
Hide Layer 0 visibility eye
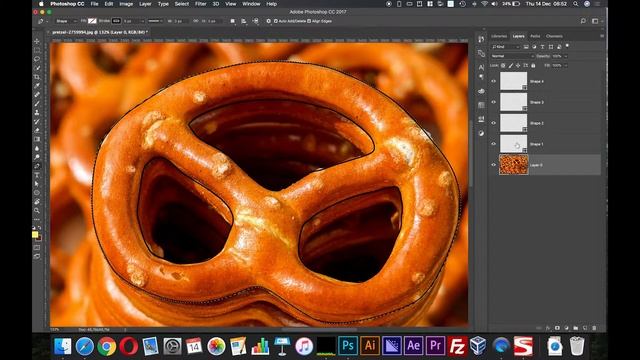tap(493, 165)
